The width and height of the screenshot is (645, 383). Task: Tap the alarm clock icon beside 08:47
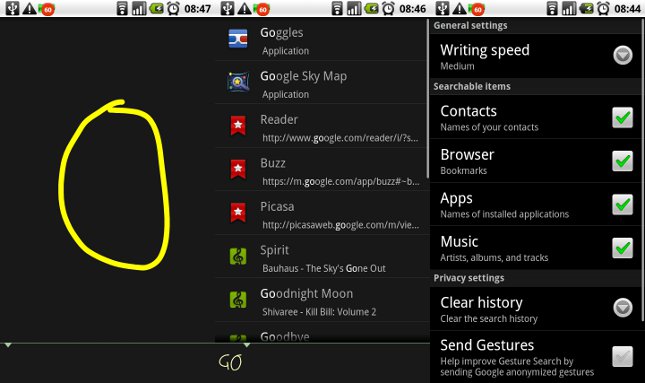[174, 8]
